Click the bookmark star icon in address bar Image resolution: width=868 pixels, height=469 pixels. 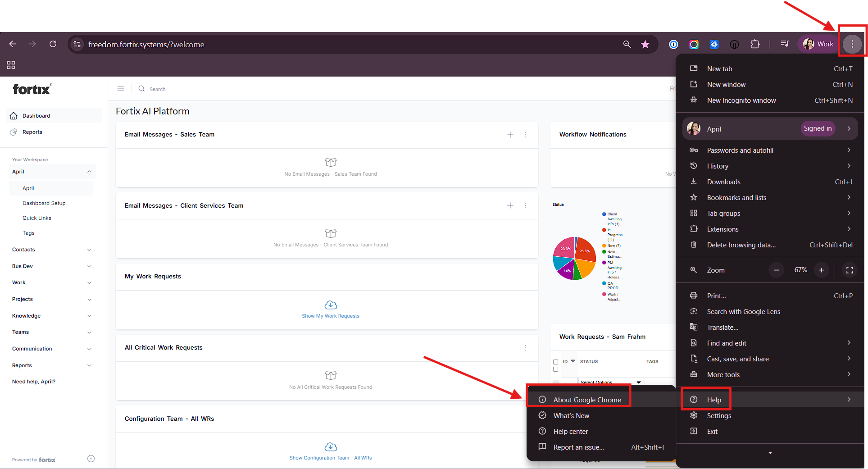point(645,44)
